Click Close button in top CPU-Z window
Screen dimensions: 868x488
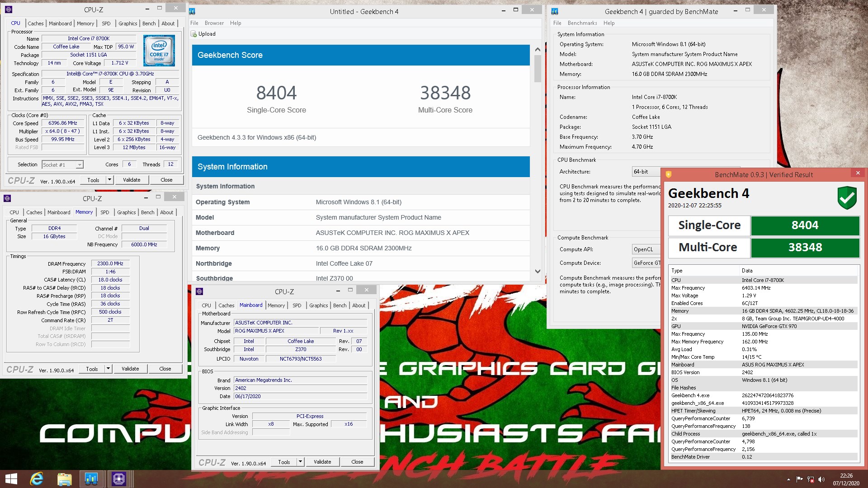pos(166,180)
